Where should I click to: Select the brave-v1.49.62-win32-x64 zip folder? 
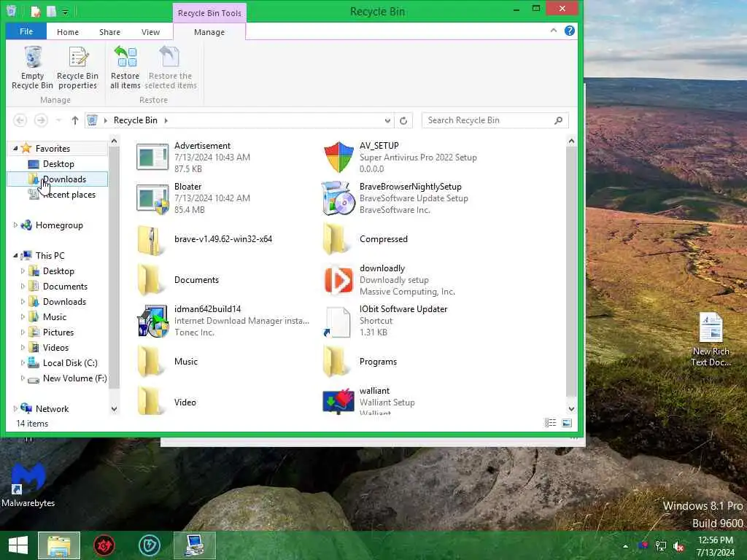(150, 239)
